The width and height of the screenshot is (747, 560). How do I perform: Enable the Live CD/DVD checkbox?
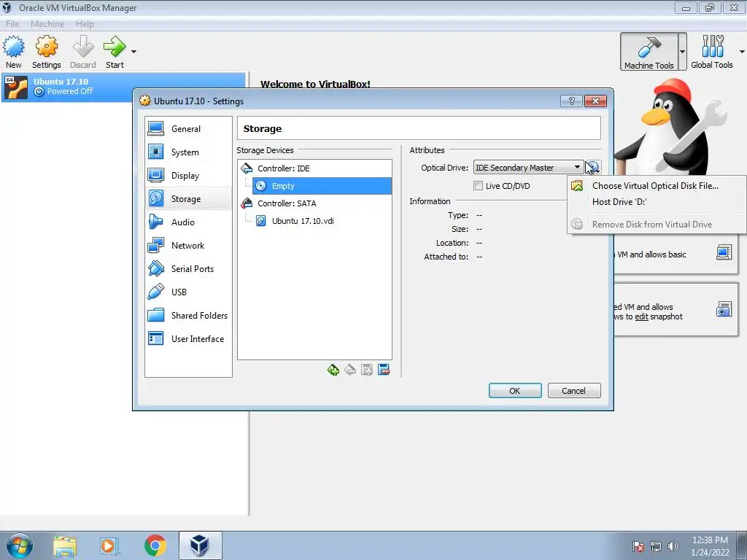tap(478, 186)
